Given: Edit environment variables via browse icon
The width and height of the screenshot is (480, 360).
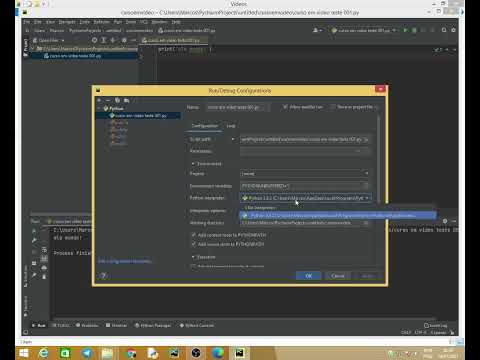Looking at the screenshot, I should point(366,186).
